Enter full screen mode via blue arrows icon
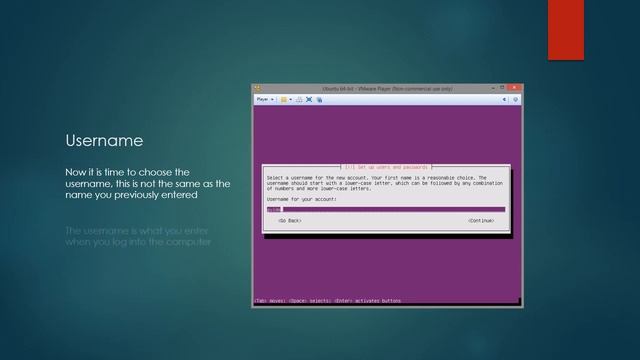This screenshot has width=640, height=360. coord(309,99)
